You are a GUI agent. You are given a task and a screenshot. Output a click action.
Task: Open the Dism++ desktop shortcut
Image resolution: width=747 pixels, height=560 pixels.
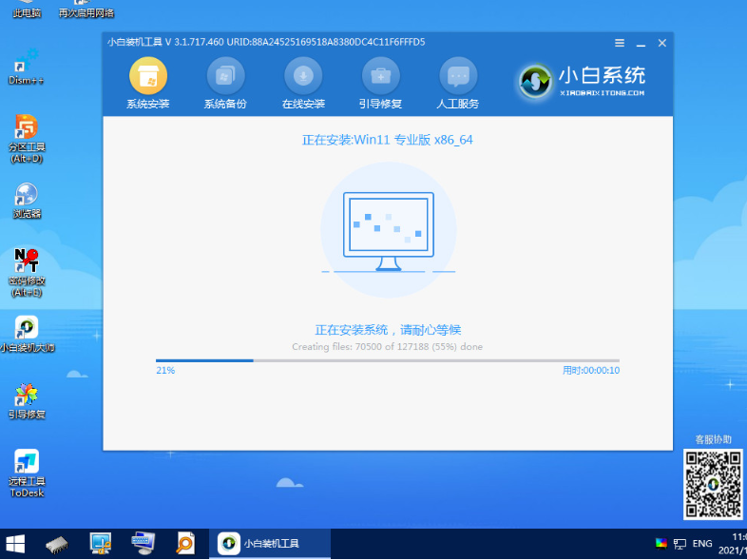point(26,68)
